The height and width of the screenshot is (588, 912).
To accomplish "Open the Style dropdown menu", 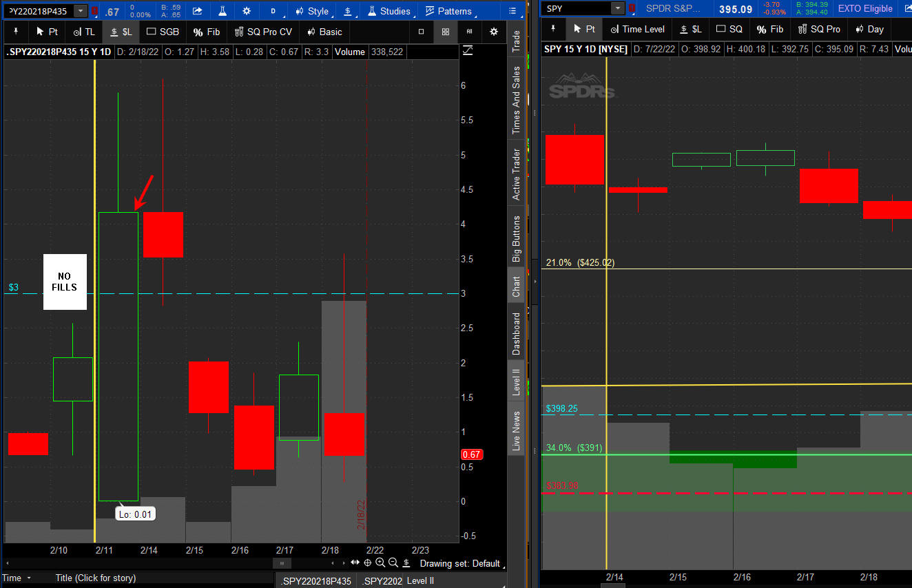I will 312,11.
